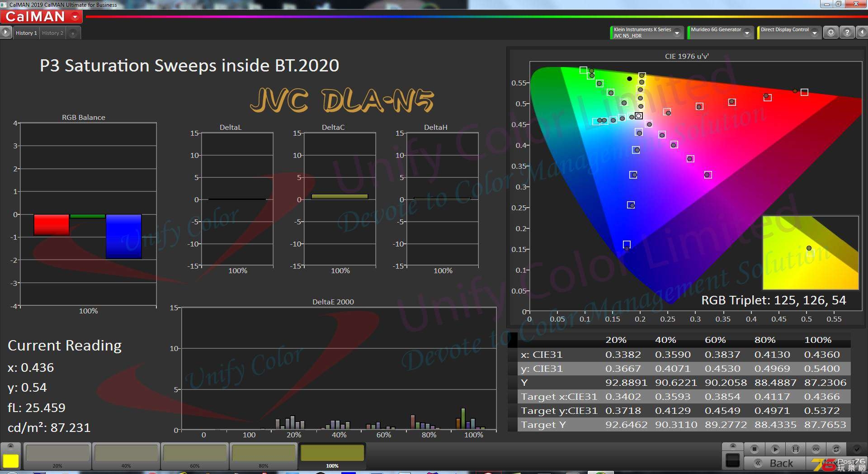Switch to the History 2 tab

click(52, 33)
